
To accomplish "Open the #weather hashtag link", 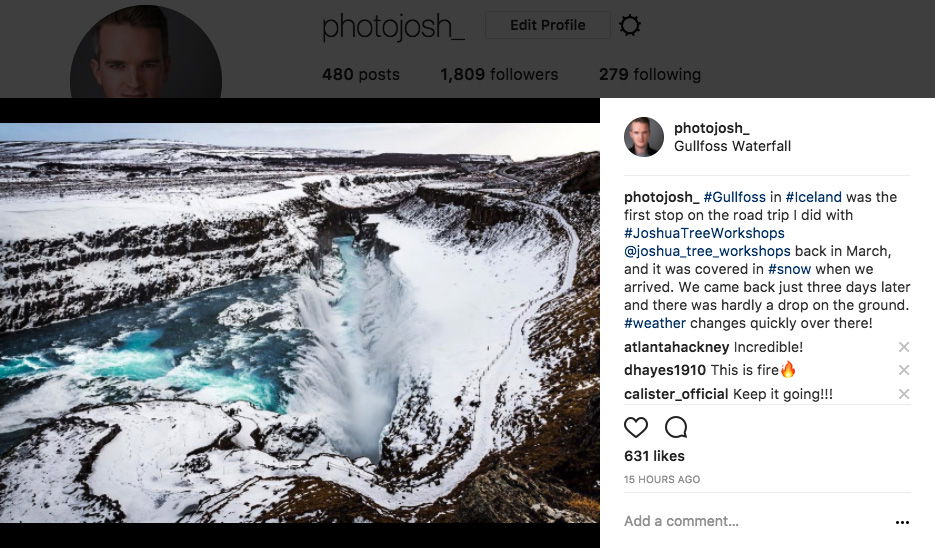I will [655, 323].
